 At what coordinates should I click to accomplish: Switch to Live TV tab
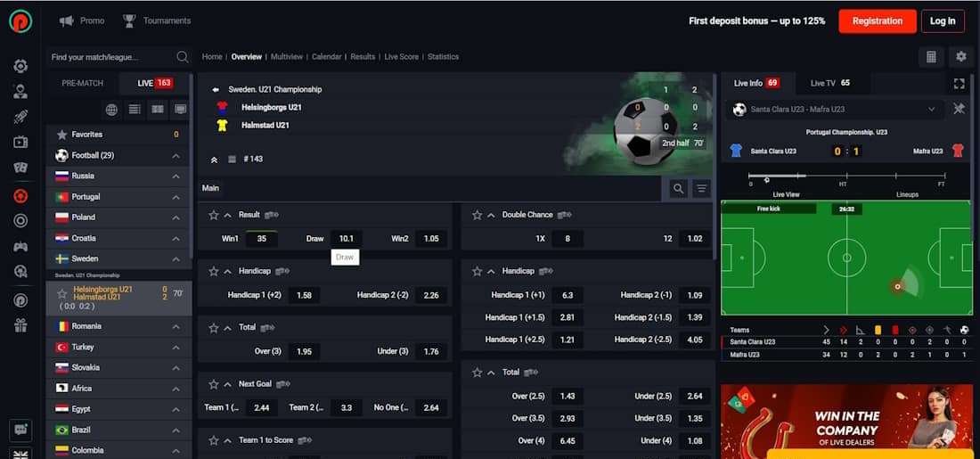click(830, 83)
